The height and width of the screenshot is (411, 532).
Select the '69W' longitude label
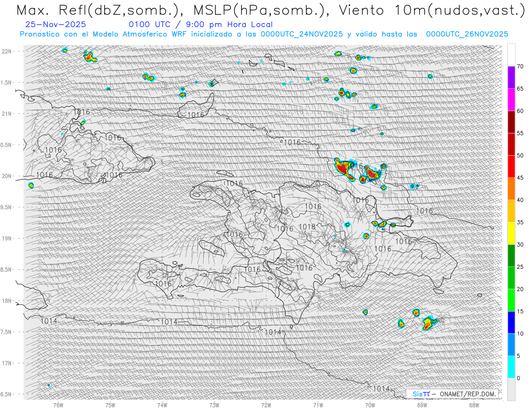coord(422,405)
